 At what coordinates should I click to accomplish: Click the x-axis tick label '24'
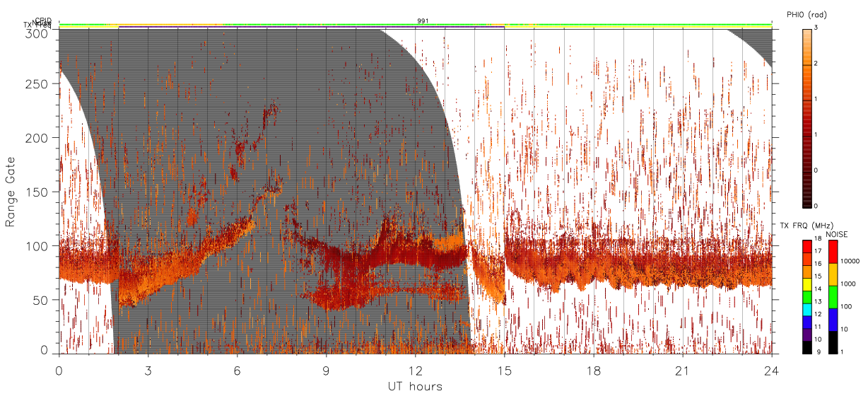click(x=771, y=370)
